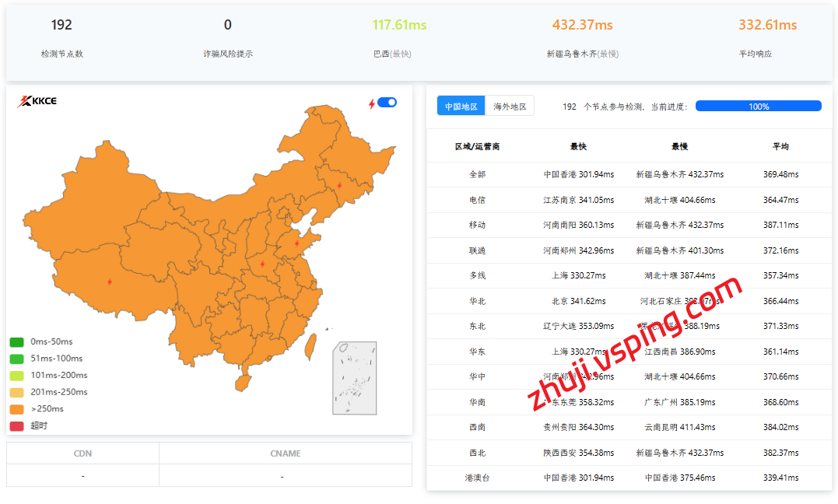Click the >250ms orange legend swatch
This screenshot has height=504, width=838.
[x=17, y=409]
